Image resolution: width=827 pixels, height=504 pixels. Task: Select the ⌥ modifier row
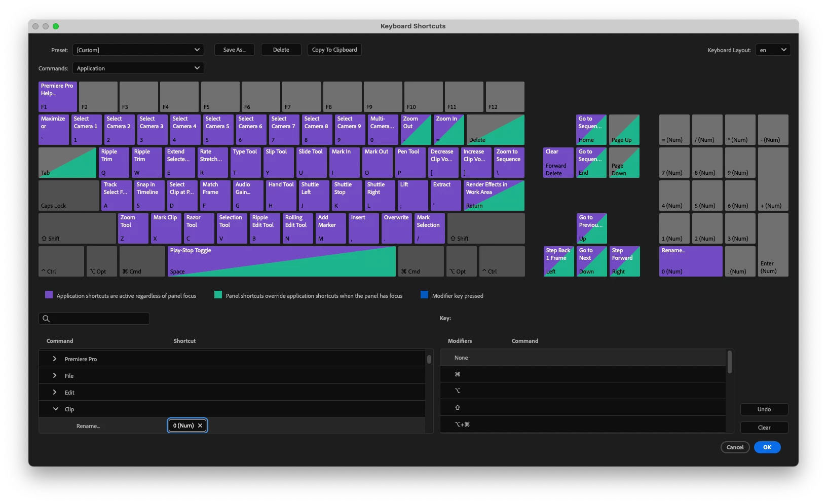[583, 391]
